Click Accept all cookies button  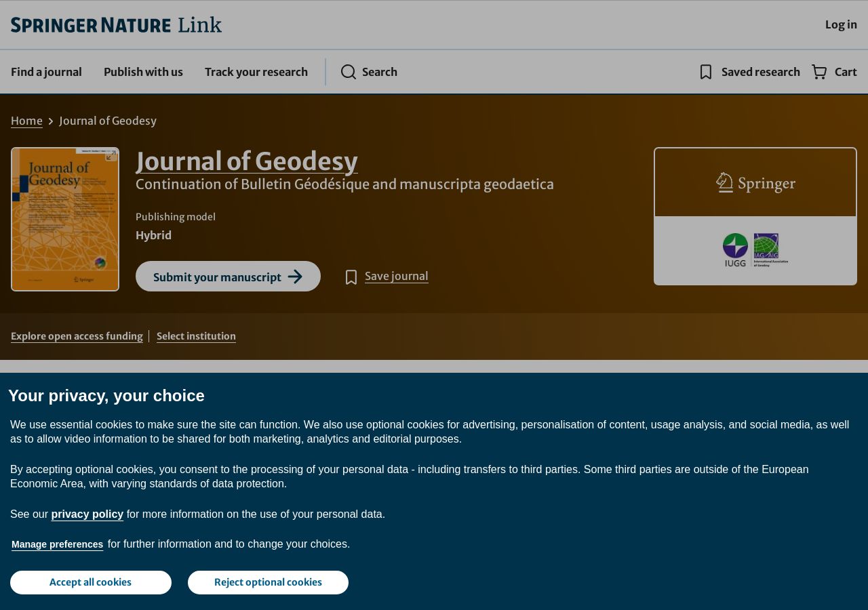tap(91, 582)
